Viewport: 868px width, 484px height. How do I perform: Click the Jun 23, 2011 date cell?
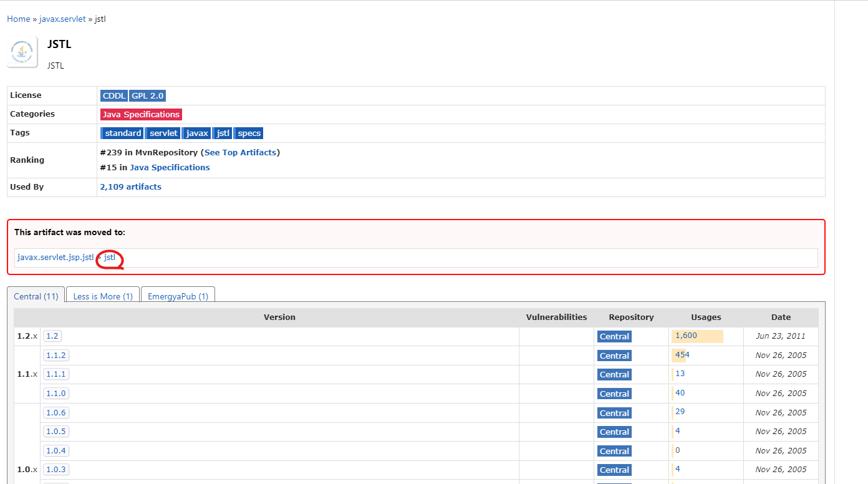781,336
